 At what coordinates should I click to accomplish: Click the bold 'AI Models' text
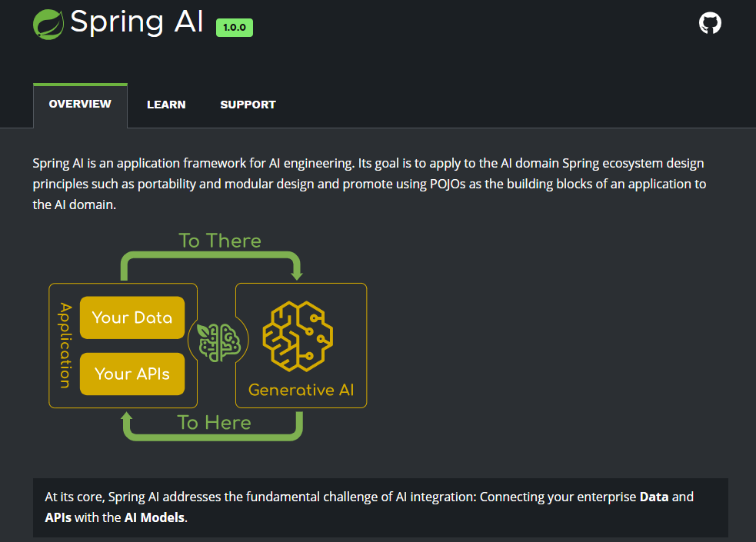pyautogui.click(x=155, y=517)
